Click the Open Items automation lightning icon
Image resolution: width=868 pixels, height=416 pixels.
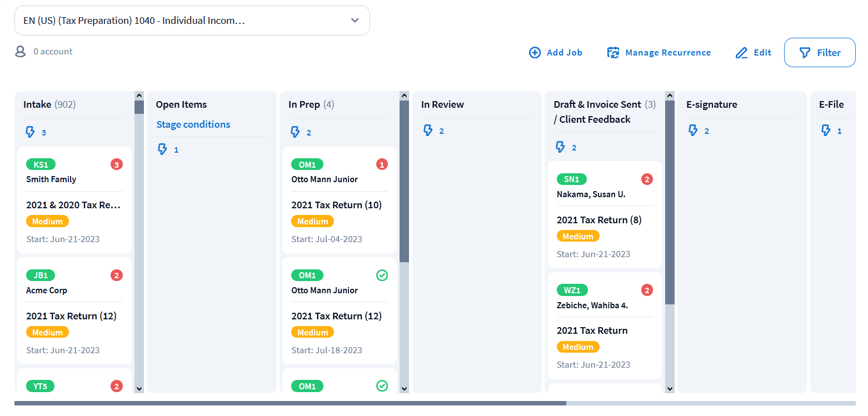162,149
